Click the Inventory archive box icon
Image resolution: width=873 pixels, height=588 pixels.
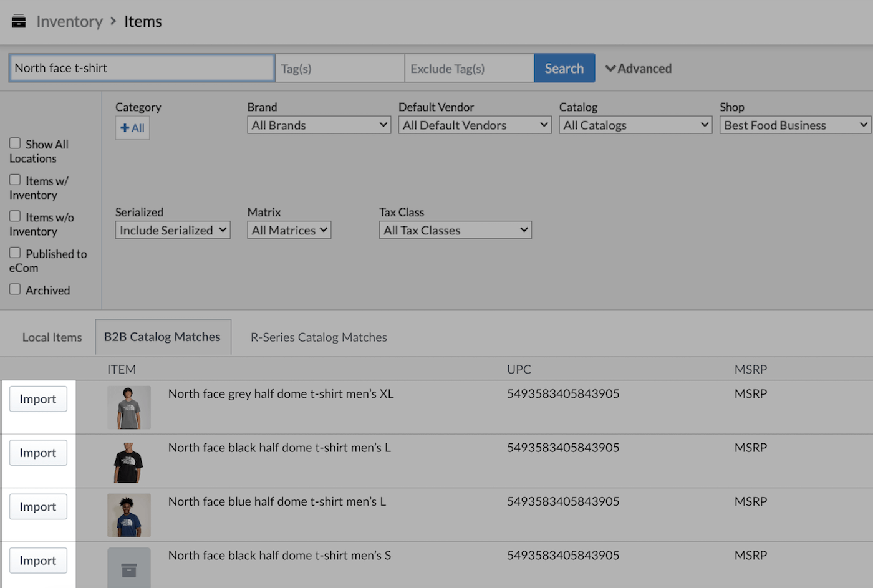(19, 21)
